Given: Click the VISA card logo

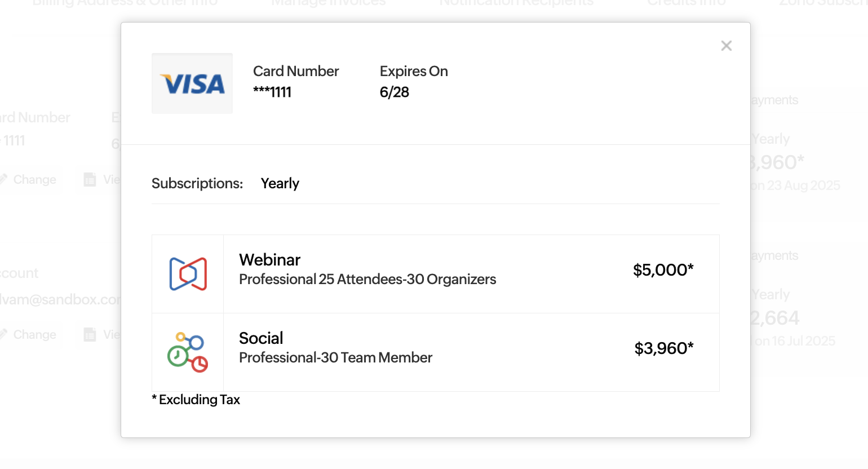Looking at the screenshot, I should click(192, 83).
